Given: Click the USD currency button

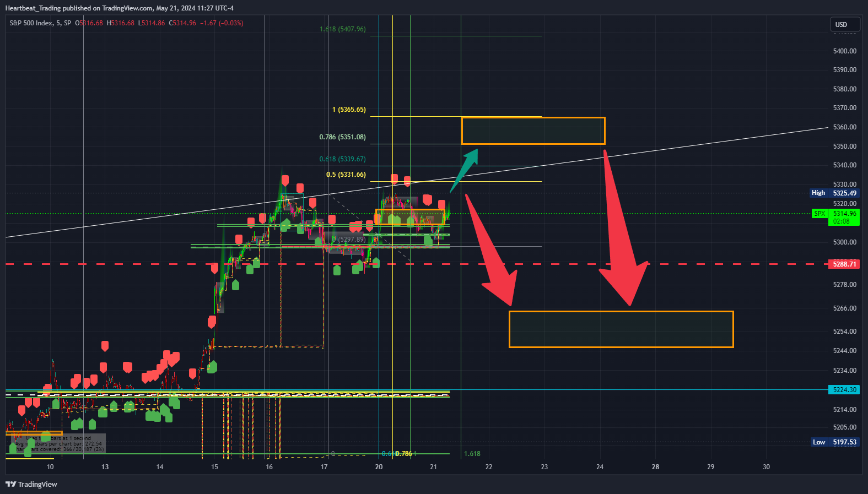Looking at the screenshot, I should tap(845, 24).
